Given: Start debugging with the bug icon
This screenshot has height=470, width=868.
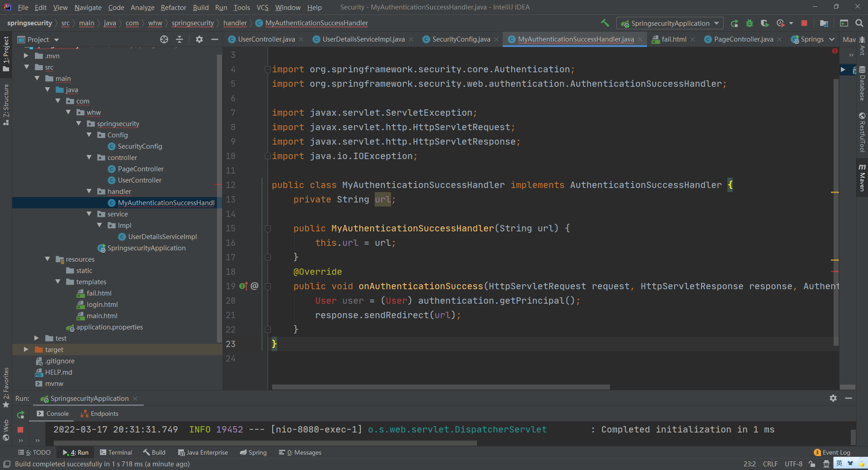Looking at the screenshot, I should click(x=749, y=23).
